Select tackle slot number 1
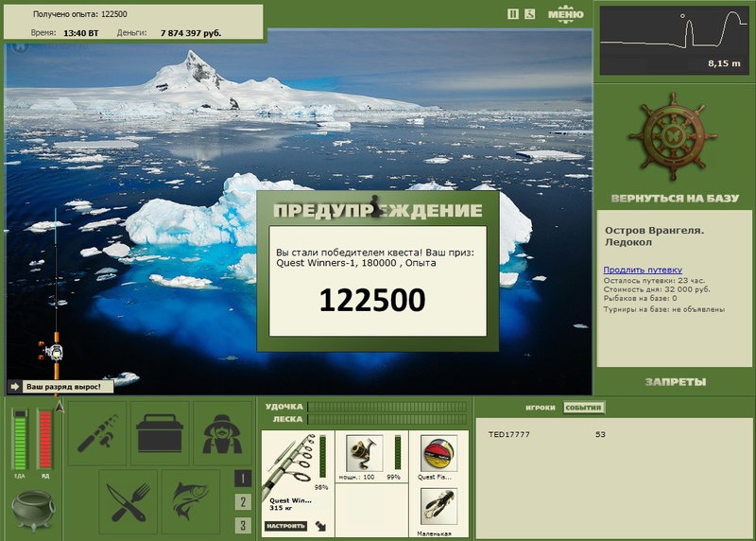The width and height of the screenshot is (756, 541). pyautogui.click(x=243, y=479)
